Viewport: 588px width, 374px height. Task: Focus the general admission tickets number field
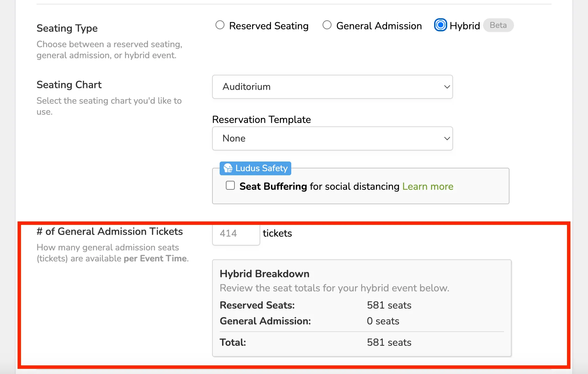(236, 234)
